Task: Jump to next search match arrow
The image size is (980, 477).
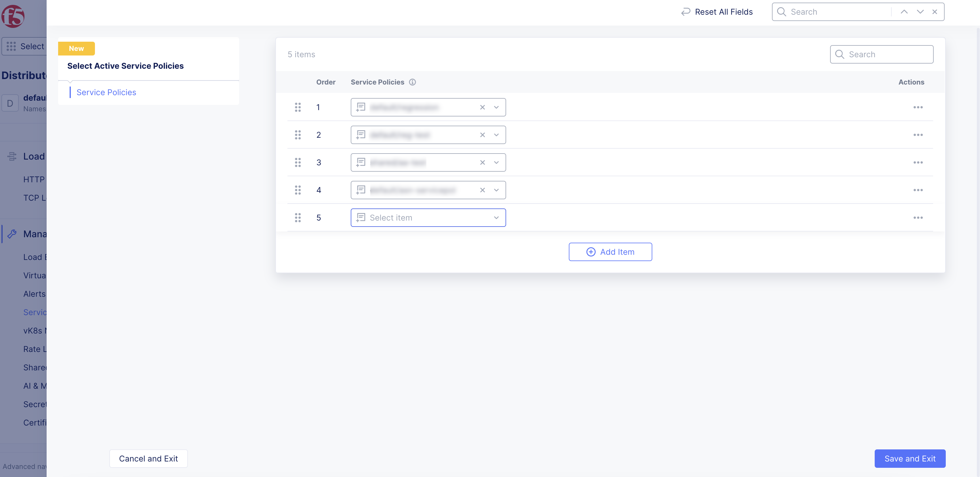Action: 920,12
